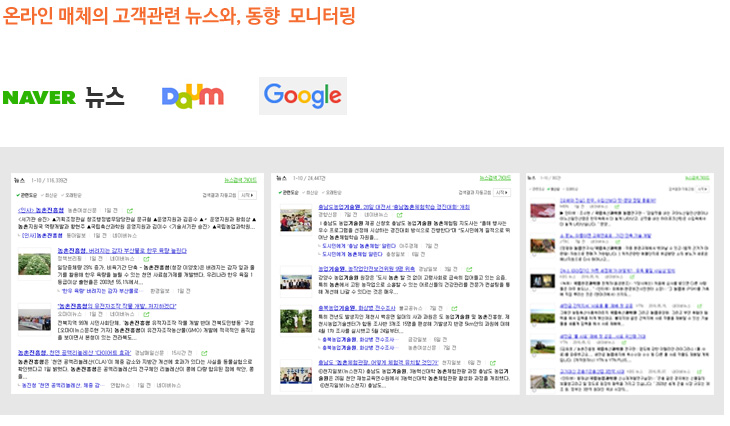
Task: Click first thumbnail in right news panel
Action: pyautogui.click(x=542, y=210)
